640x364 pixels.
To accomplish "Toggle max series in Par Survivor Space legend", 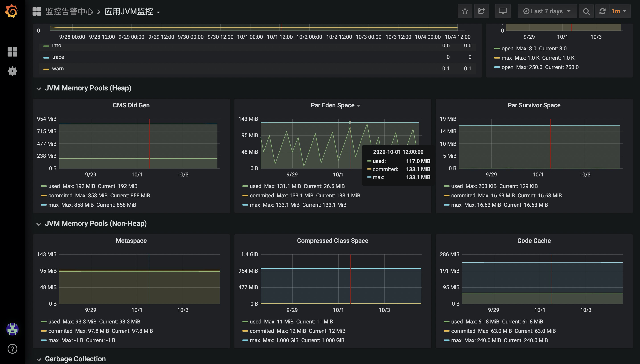I will (456, 205).
